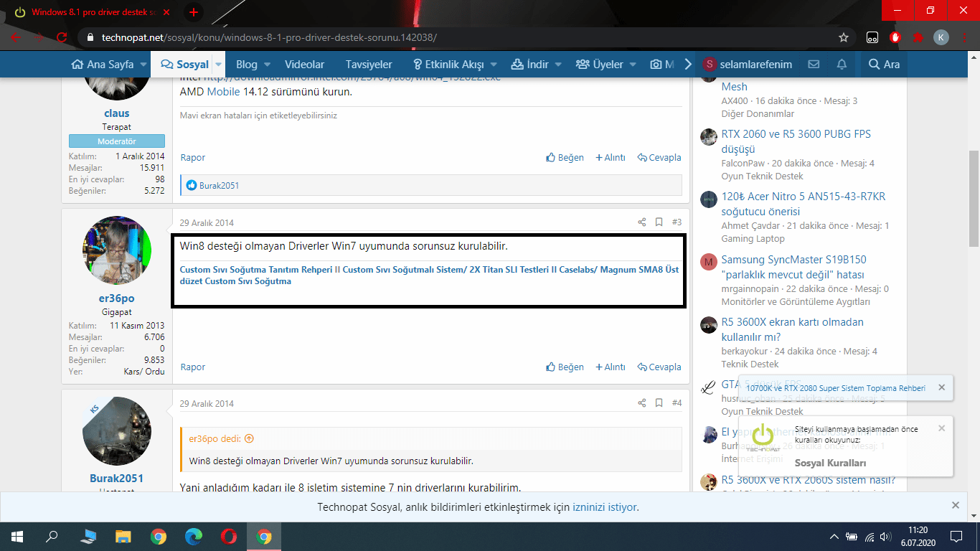Dismiss the 10700K ve RTX 2080 Super notification

(x=941, y=387)
